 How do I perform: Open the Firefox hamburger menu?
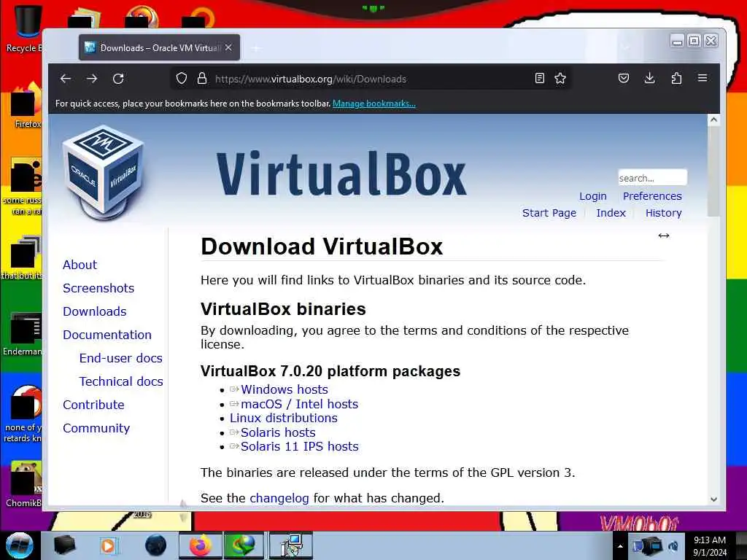703,78
